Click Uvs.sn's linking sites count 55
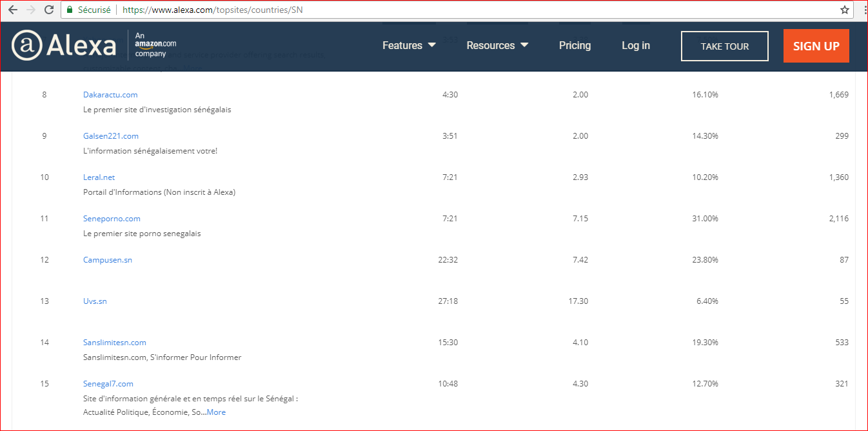Screen dimensions: 868x431 (x=844, y=301)
